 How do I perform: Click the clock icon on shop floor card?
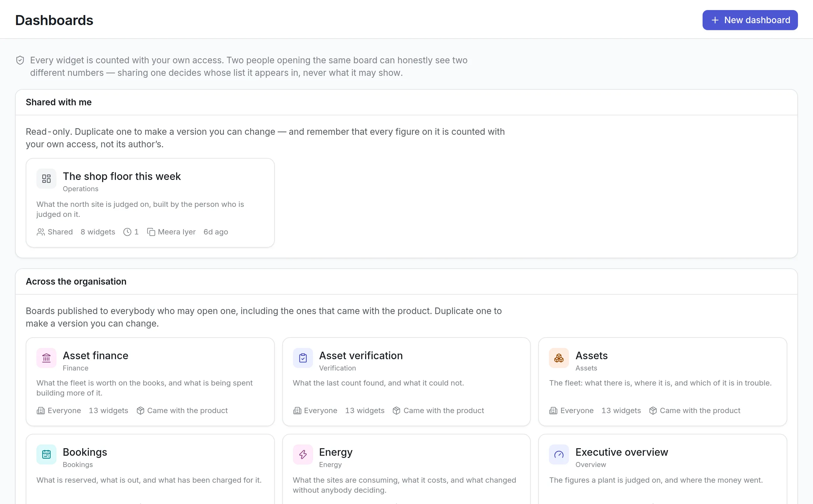coord(127,232)
